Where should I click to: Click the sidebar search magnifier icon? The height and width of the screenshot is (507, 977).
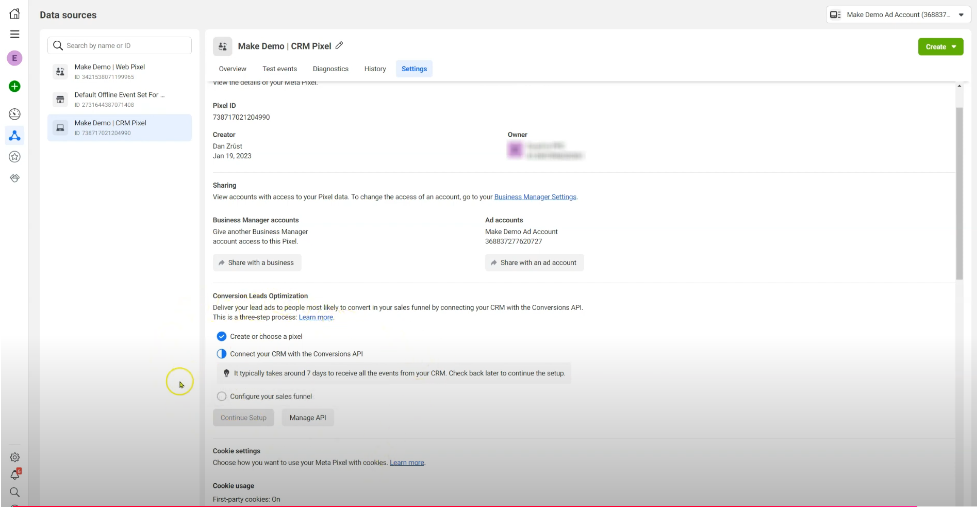click(14, 492)
